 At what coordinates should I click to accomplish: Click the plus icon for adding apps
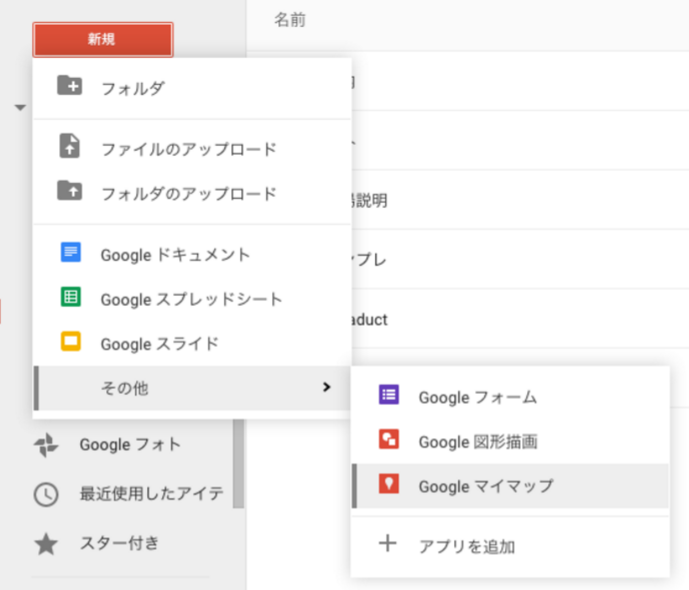388,543
